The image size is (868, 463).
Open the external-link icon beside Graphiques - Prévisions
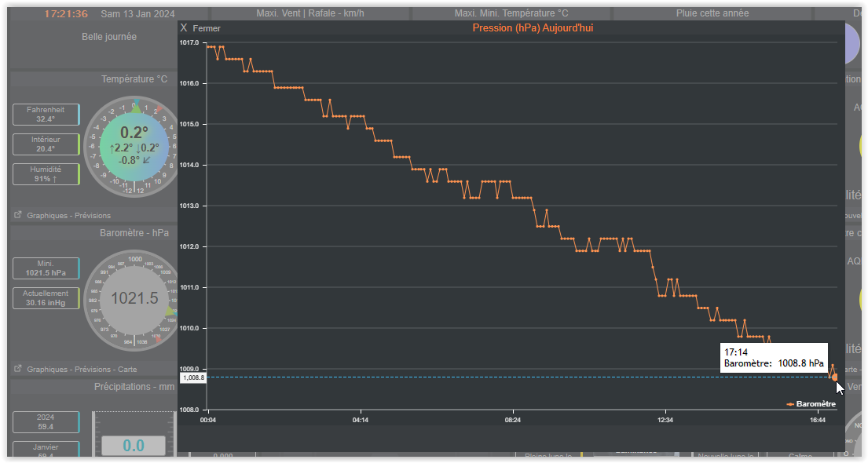pos(18,215)
